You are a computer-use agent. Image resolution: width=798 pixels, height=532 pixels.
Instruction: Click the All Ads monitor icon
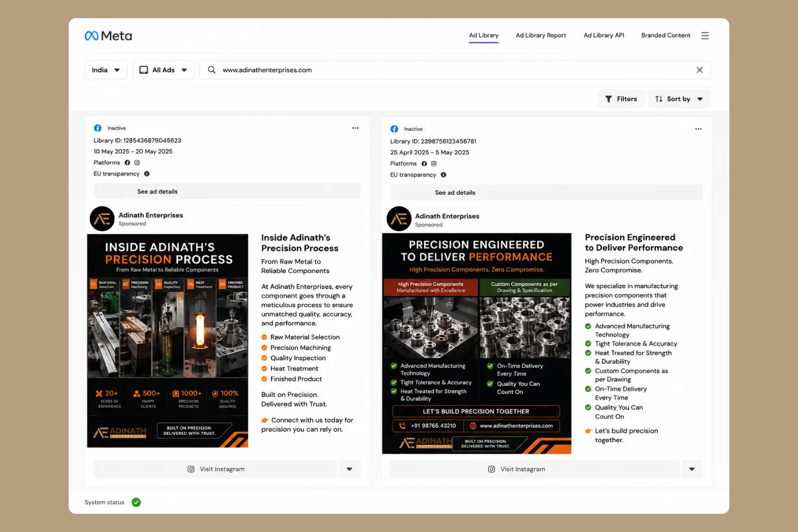click(144, 70)
